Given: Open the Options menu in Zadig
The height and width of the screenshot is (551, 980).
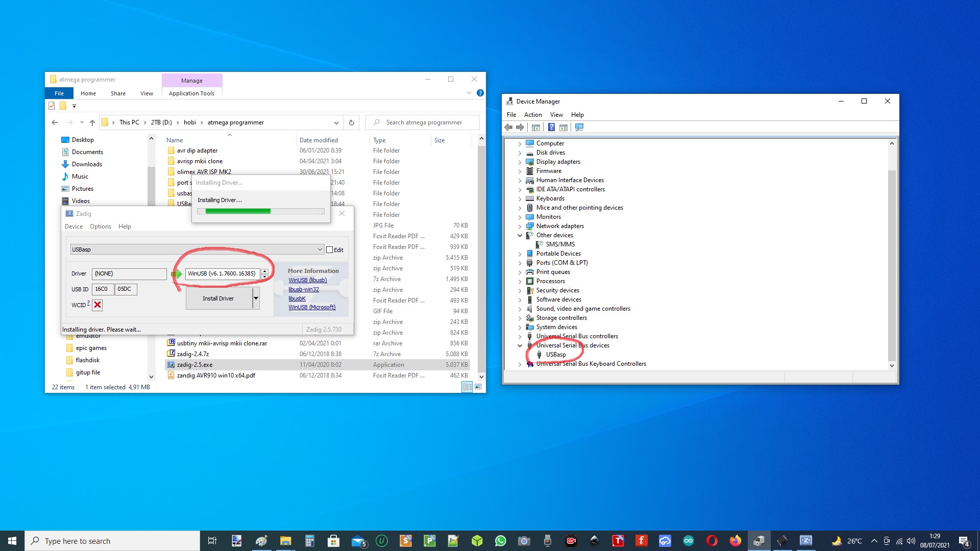Looking at the screenshot, I should (x=100, y=227).
